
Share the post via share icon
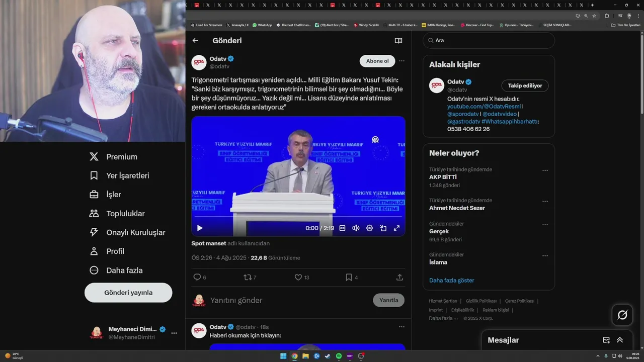tap(399, 277)
